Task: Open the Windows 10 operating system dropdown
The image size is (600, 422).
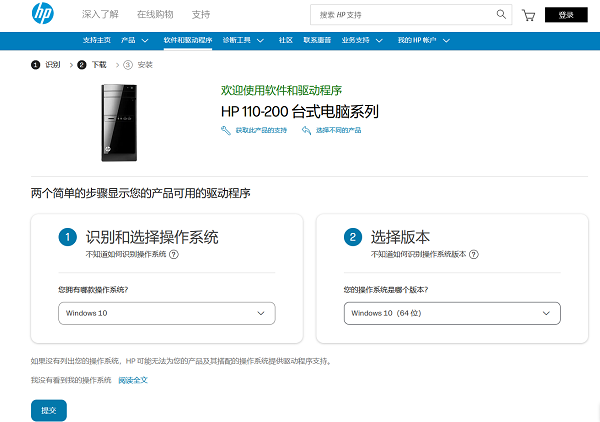Action: [167, 313]
